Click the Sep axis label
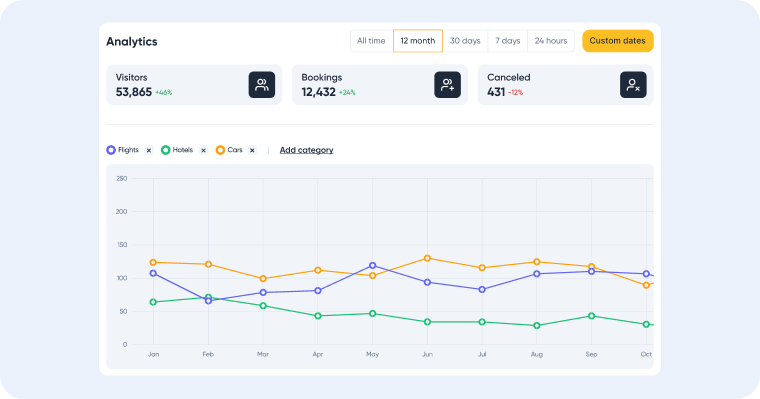This screenshot has width=760, height=399. click(591, 354)
